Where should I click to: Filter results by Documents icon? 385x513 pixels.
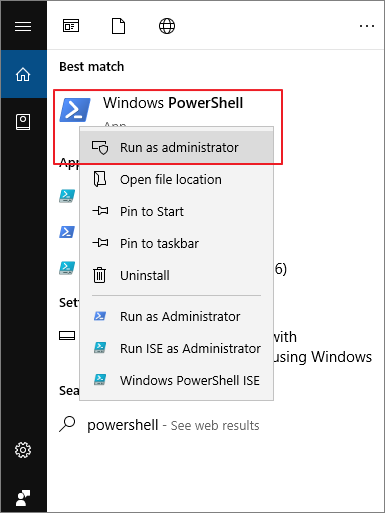coord(118,26)
